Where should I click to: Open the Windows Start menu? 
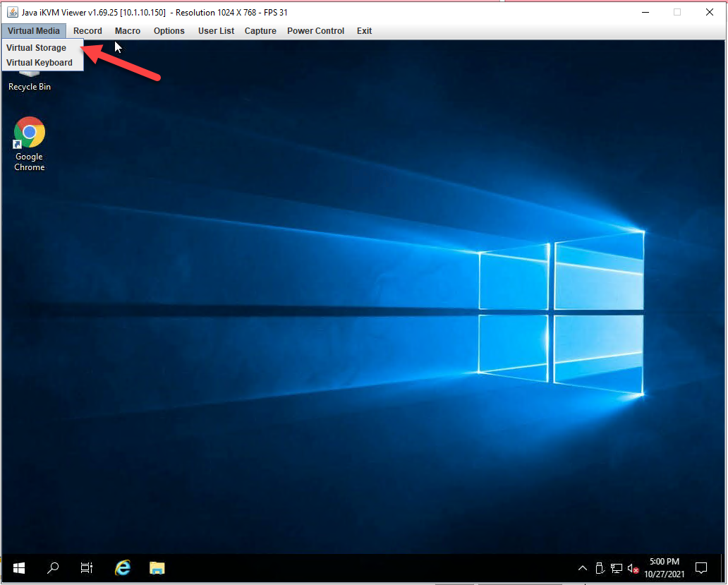click(x=19, y=567)
